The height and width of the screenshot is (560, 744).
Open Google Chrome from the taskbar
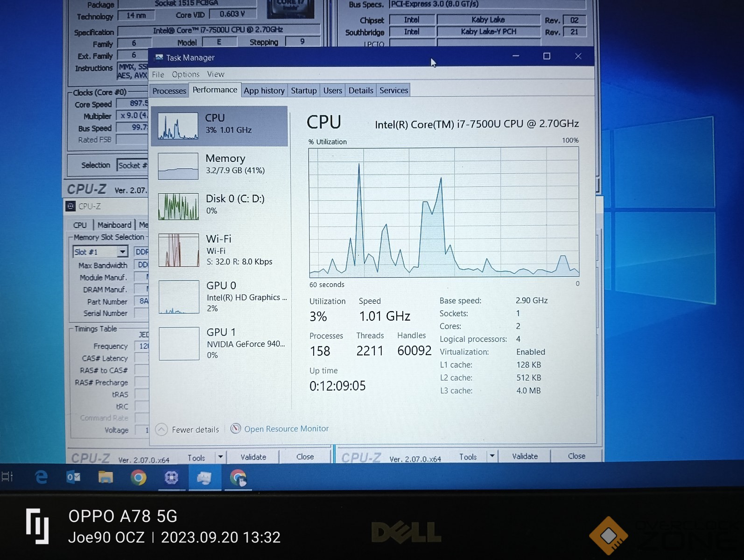[139, 477]
